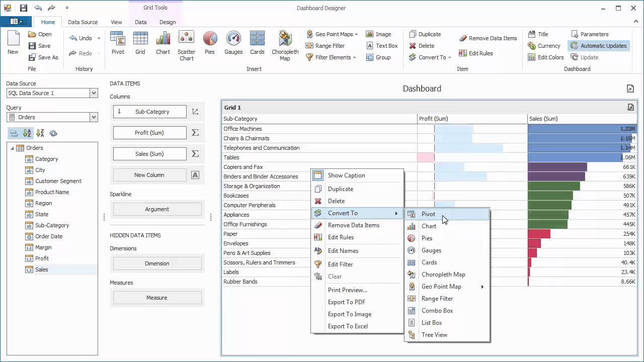
Task: Insert a Text Box item
Action: [382, 46]
